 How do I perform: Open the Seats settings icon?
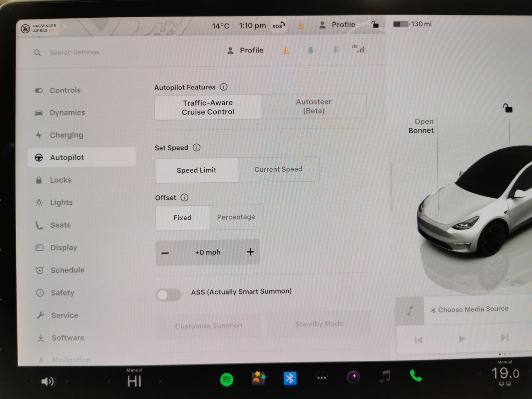[x=39, y=225]
